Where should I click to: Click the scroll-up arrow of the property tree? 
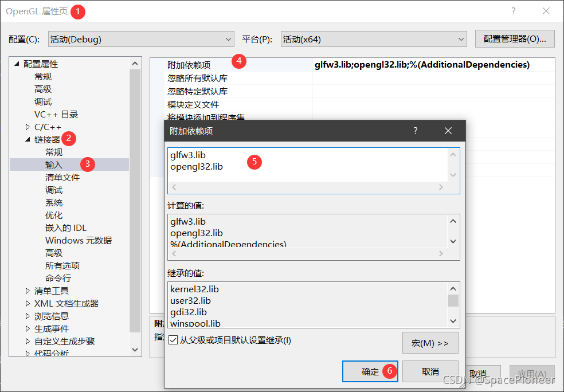point(135,64)
